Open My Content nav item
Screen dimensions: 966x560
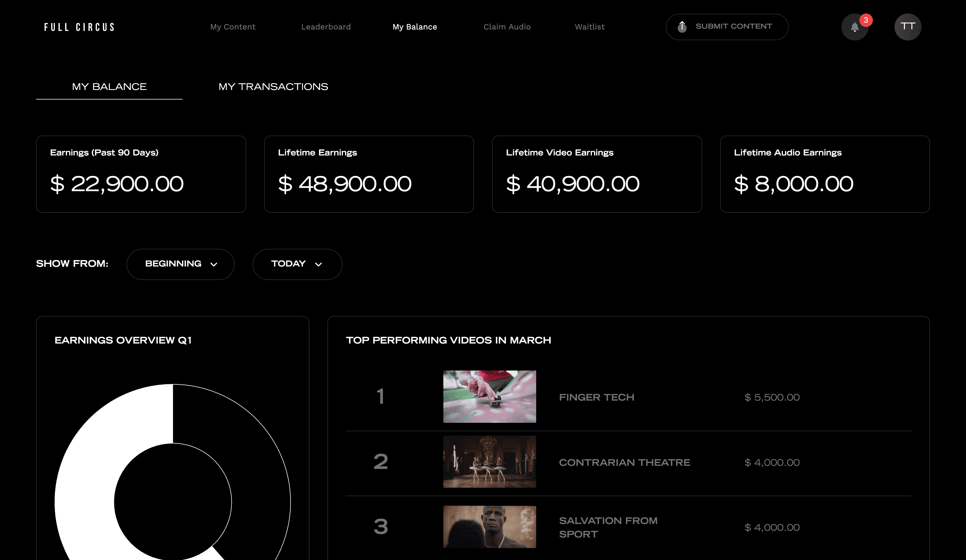pyautogui.click(x=233, y=27)
